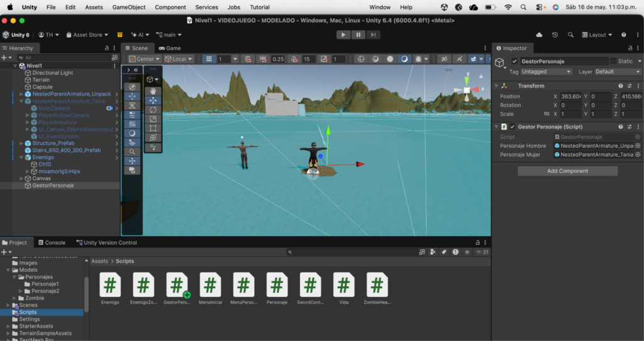Select the Rect tool
Screen dimensions: 644x341
pos(153,128)
